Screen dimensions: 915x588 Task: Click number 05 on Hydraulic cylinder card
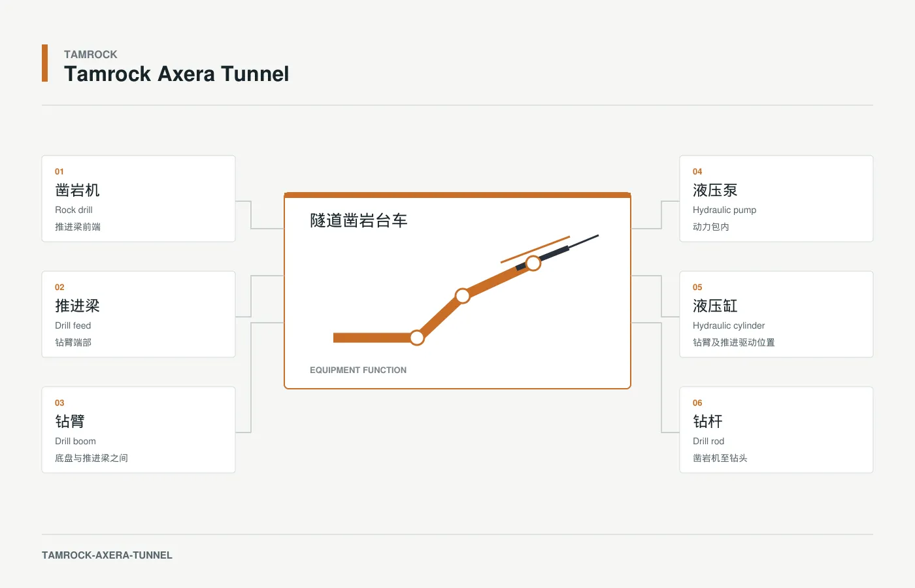click(697, 287)
